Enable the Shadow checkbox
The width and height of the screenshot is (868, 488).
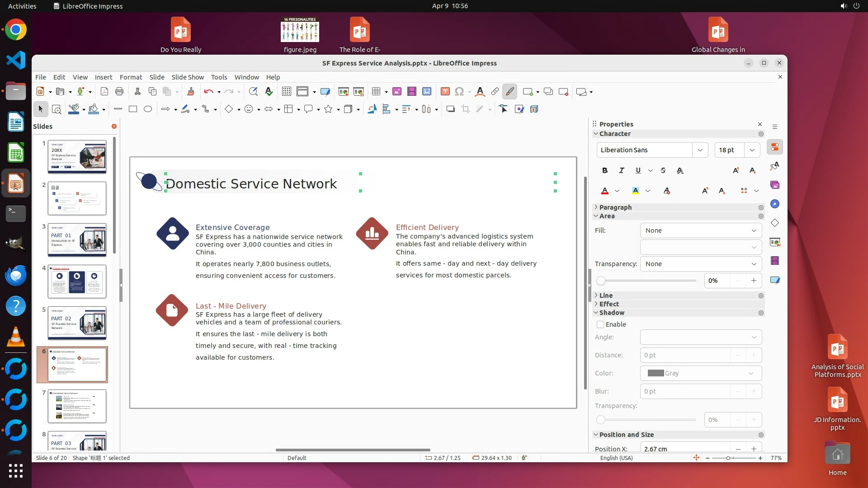(600, 324)
